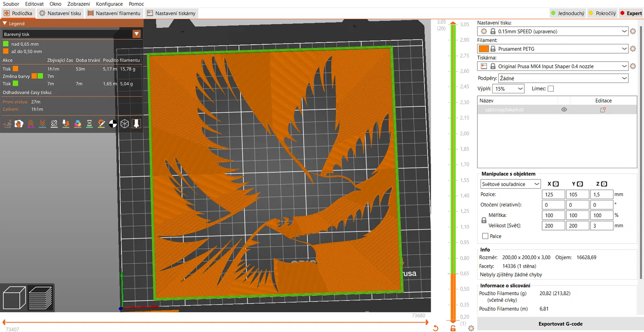The image size is (644, 332).
Task: Open the Konfigurace menu
Action: [109, 4]
